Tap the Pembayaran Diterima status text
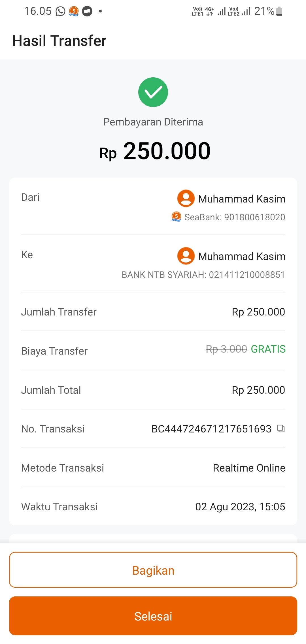 (x=153, y=122)
